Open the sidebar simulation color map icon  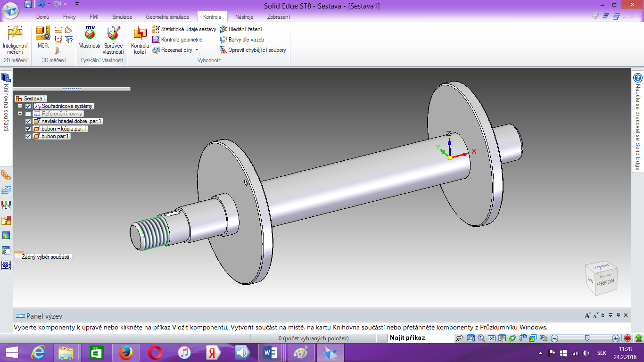tap(6, 235)
